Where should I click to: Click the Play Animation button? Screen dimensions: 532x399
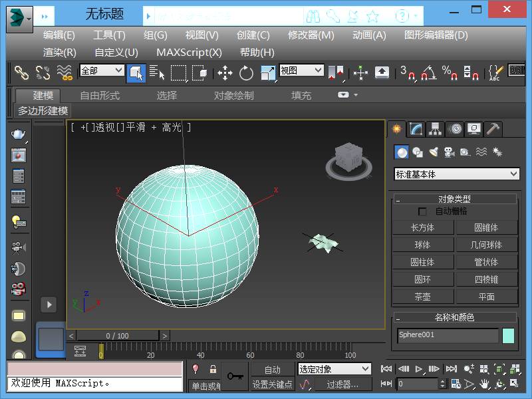click(419, 369)
